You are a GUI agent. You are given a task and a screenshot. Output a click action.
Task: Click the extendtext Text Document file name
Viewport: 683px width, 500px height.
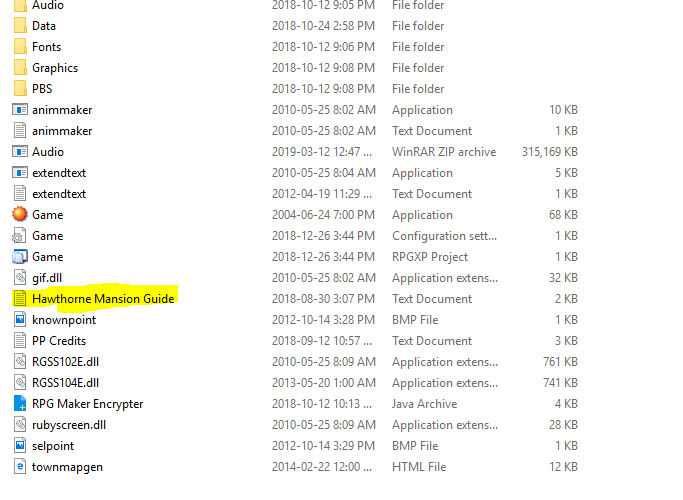coord(59,194)
